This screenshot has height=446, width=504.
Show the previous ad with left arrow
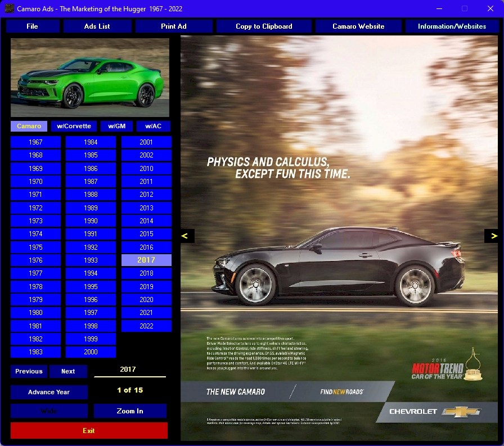[x=187, y=236]
